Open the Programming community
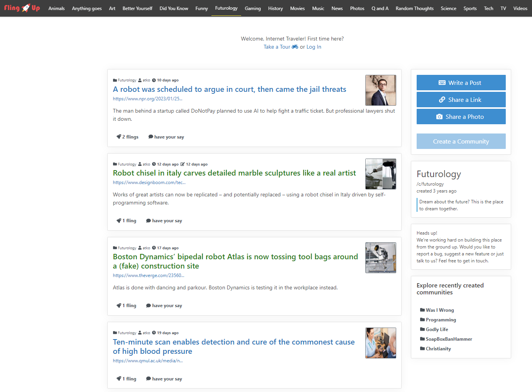The width and height of the screenshot is (532, 392). pos(438,320)
